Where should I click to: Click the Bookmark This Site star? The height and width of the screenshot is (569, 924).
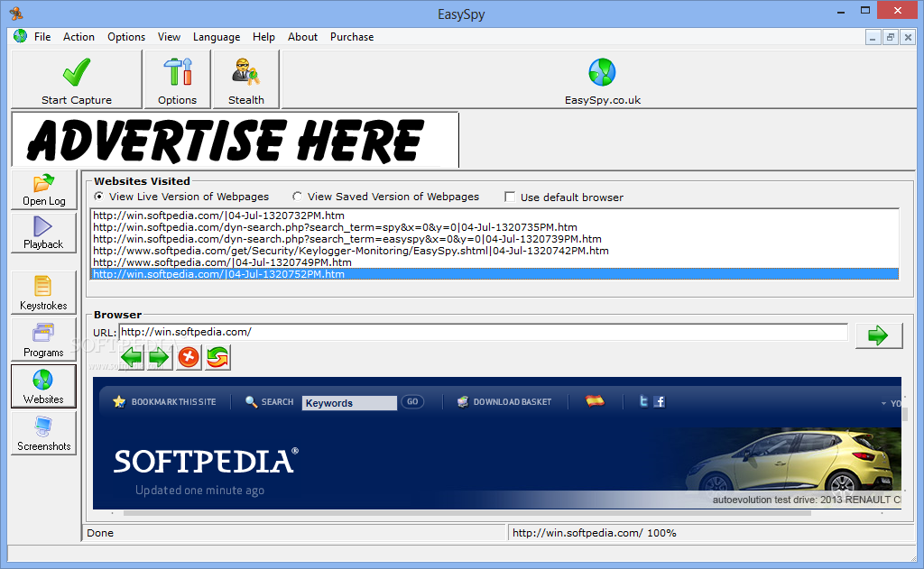119,401
